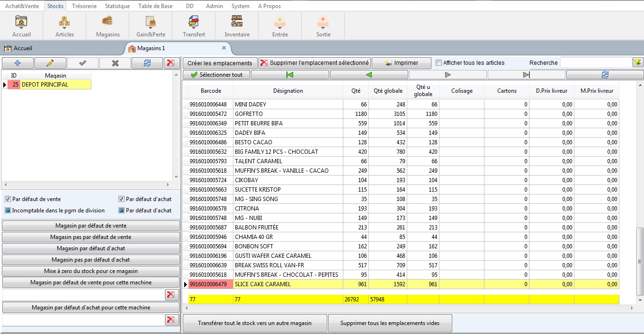Image resolution: width=644 pixels, height=334 pixels.
Task: Select the GOFRETTO row in the table
Action: click(288, 114)
